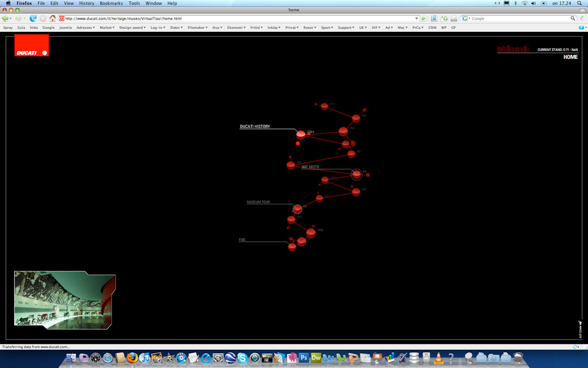Expand the Adresses bookmark folder
This screenshot has height=368, width=588.
pyautogui.click(x=86, y=27)
